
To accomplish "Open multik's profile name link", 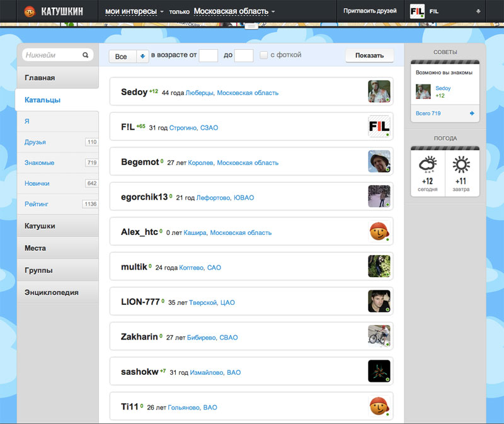I will (x=134, y=266).
